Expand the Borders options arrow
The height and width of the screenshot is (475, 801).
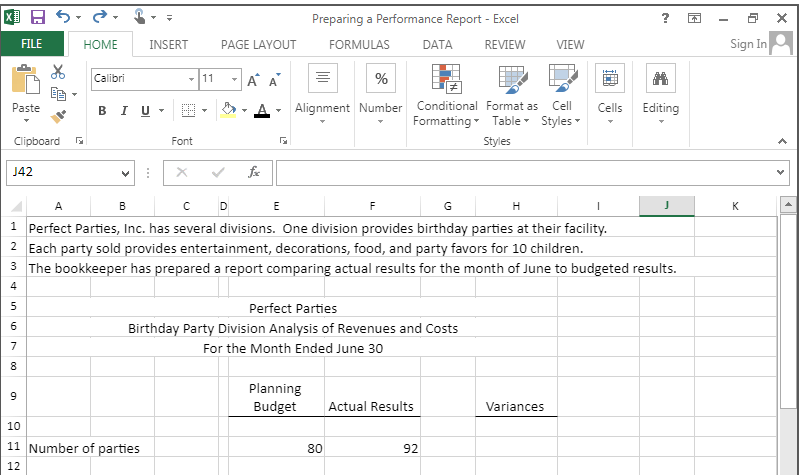point(204,110)
